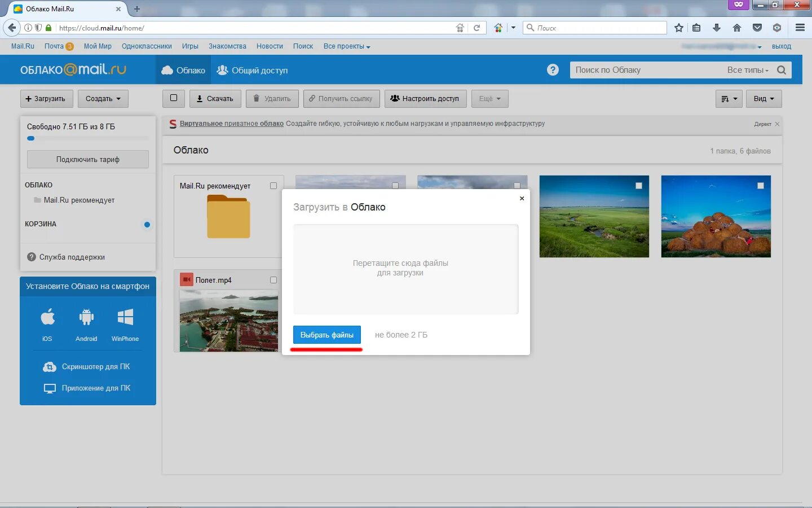The height and width of the screenshot is (508, 812).
Task: Switch to the Общий доступ tab
Action: pos(253,70)
